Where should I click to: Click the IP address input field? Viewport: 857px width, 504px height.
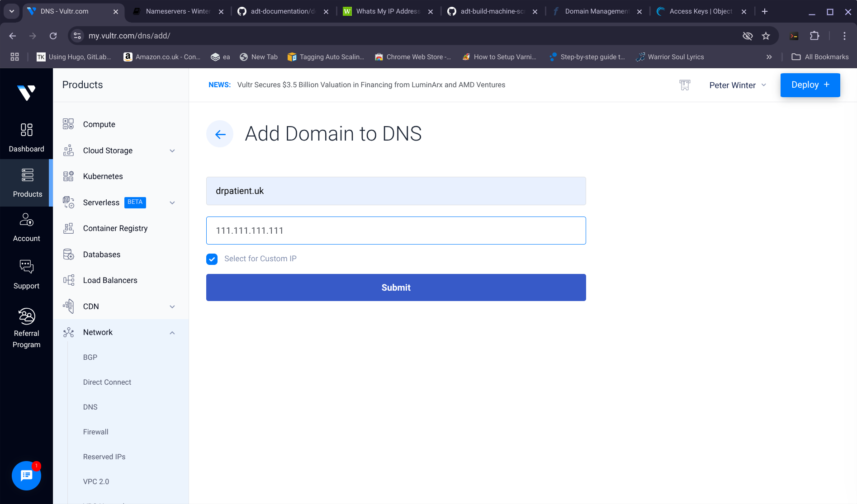point(396,231)
